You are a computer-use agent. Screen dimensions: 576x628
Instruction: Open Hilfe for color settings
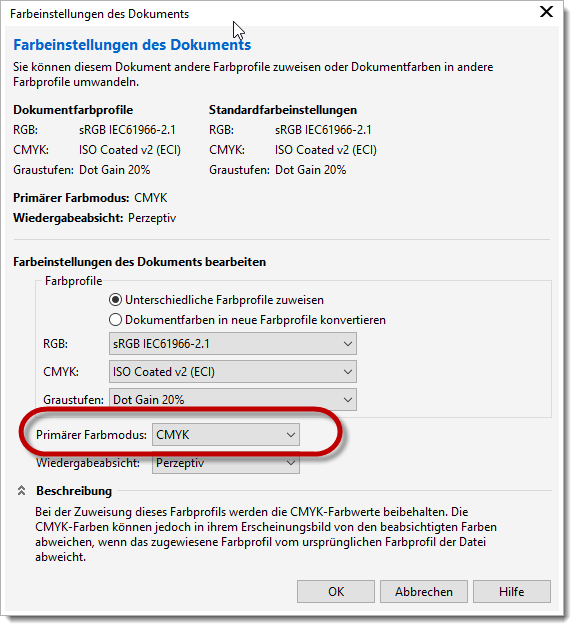click(x=512, y=592)
